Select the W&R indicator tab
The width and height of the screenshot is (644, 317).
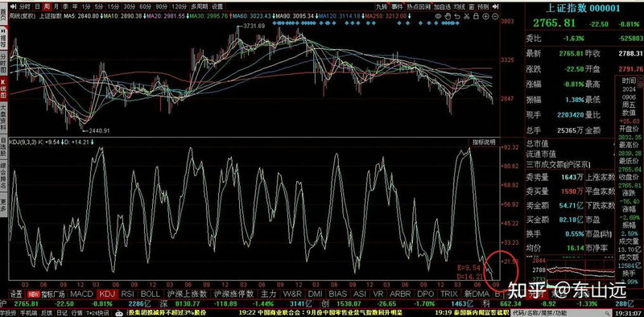click(x=292, y=294)
